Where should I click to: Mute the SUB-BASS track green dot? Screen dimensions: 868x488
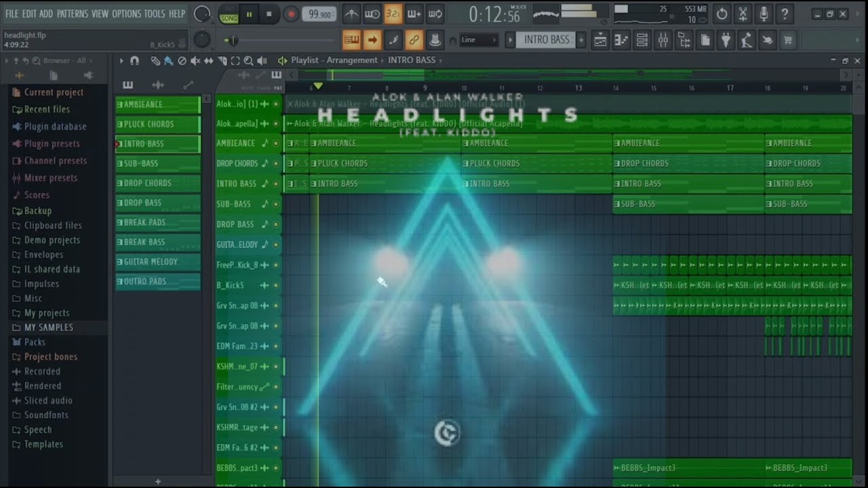coord(276,204)
